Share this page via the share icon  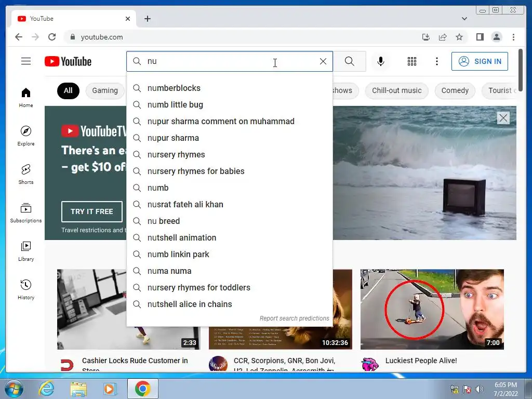[443, 37]
